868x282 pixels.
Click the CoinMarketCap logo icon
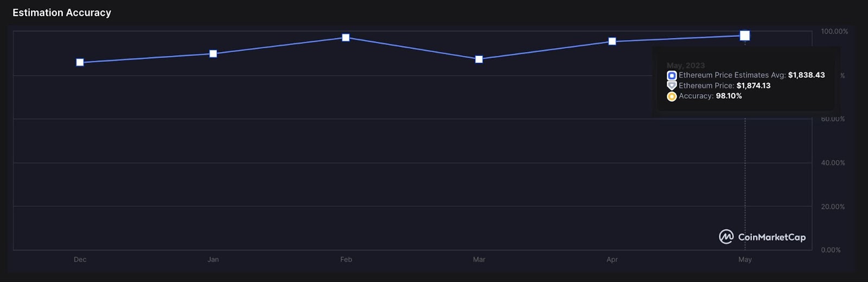point(726,237)
